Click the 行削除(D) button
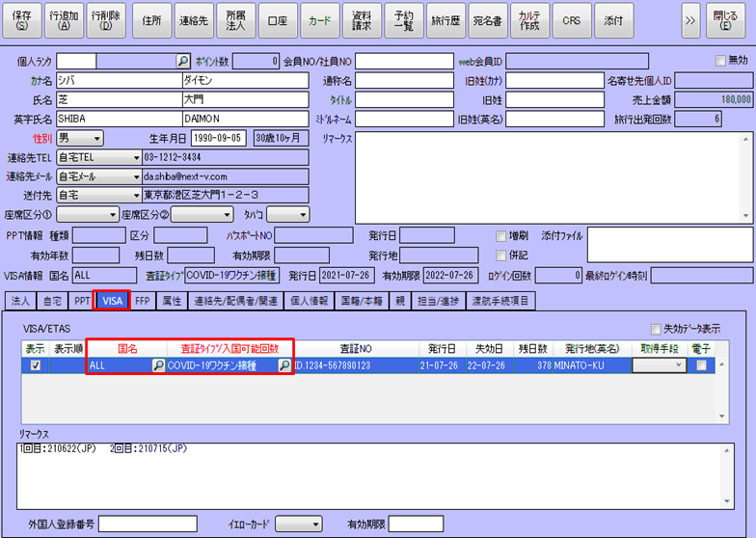 (x=106, y=20)
